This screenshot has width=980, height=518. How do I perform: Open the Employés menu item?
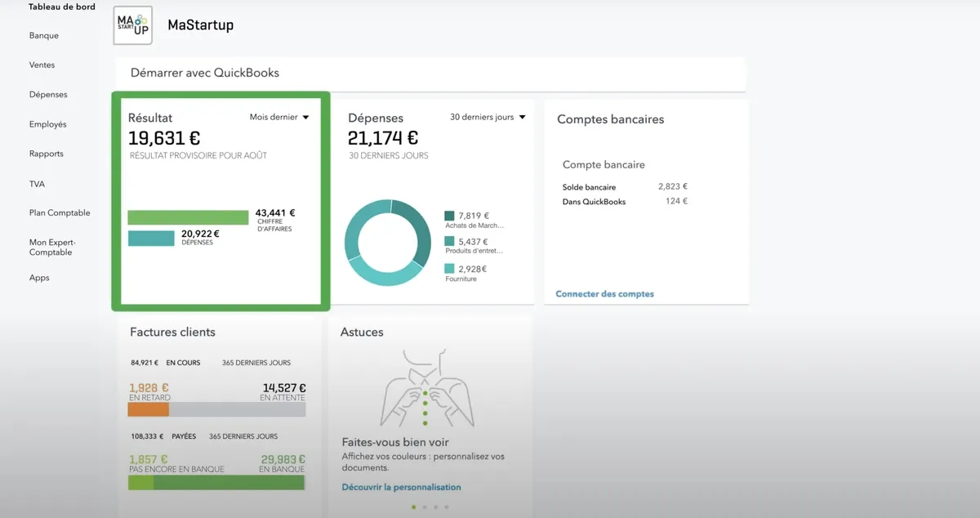(x=48, y=124)
